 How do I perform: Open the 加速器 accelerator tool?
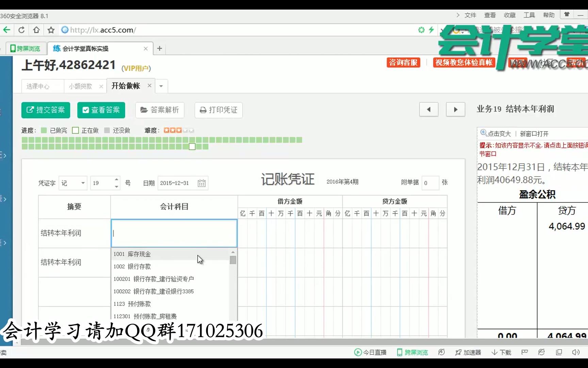click(x=468, y=352)
